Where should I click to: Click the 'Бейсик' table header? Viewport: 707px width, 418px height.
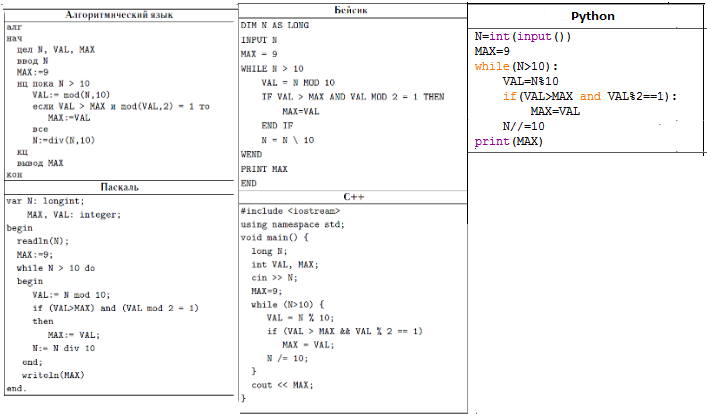click(351, 10)
